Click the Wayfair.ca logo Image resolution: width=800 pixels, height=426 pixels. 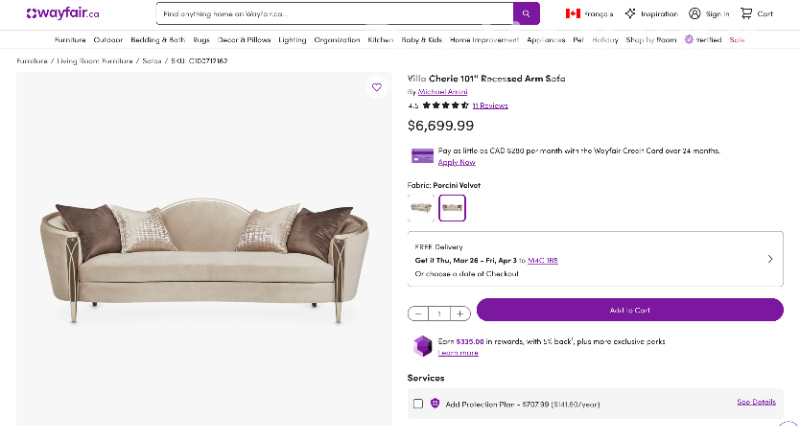click(63, 14)
